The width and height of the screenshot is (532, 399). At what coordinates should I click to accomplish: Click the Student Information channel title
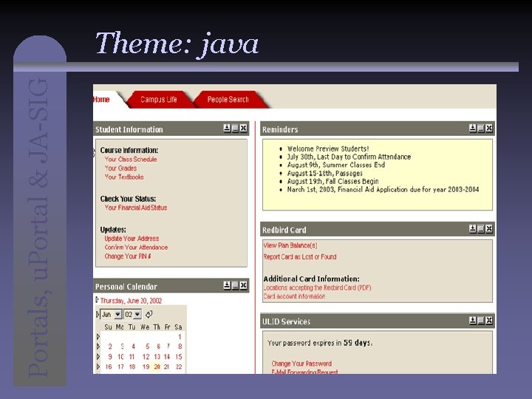(129, 129)
